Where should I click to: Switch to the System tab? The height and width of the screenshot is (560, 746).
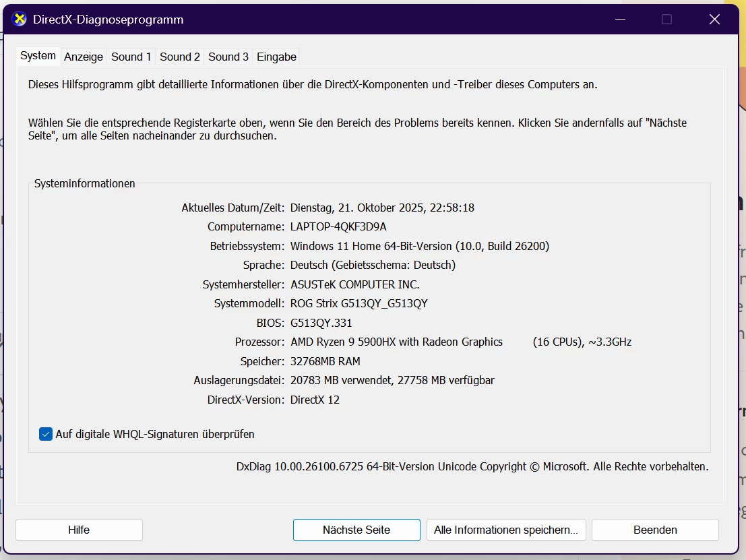click(38, 56)
